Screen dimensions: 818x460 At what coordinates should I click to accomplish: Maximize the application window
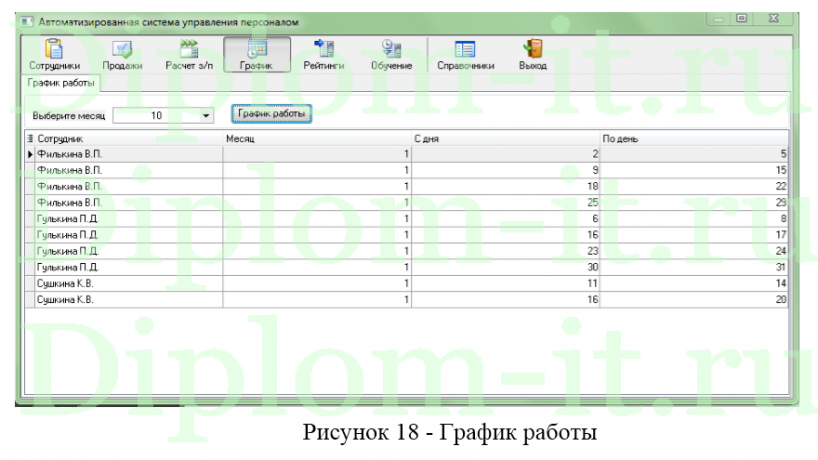pyautogui.click(x=741, y=19)
